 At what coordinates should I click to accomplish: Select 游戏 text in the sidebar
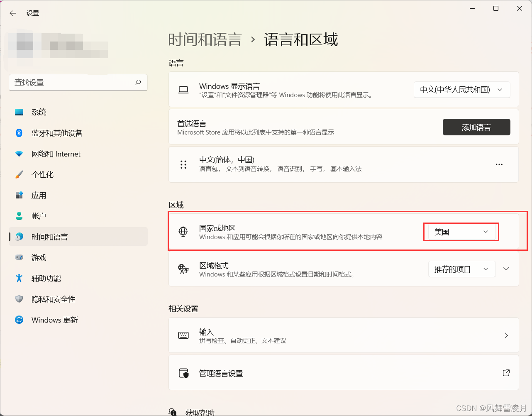point(39,257)
